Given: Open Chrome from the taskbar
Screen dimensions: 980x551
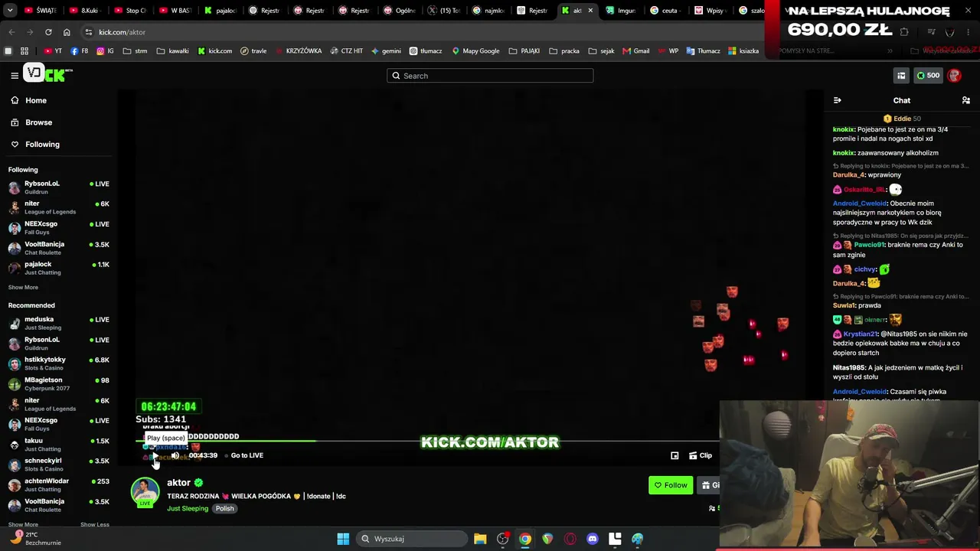Looking at the screenshot, I should coord(524,539).
